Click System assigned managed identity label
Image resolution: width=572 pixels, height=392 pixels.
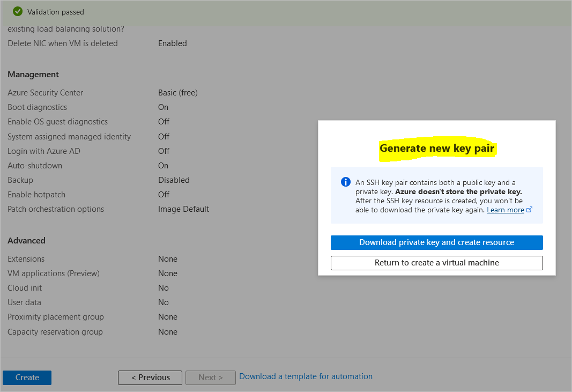coord(69,137)
